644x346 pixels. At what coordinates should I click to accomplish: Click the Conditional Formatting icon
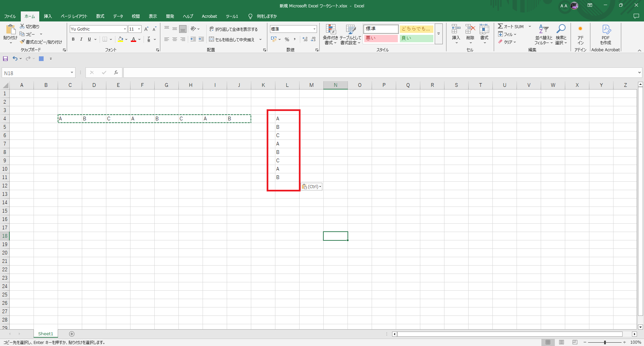click(x=331, y=30)
